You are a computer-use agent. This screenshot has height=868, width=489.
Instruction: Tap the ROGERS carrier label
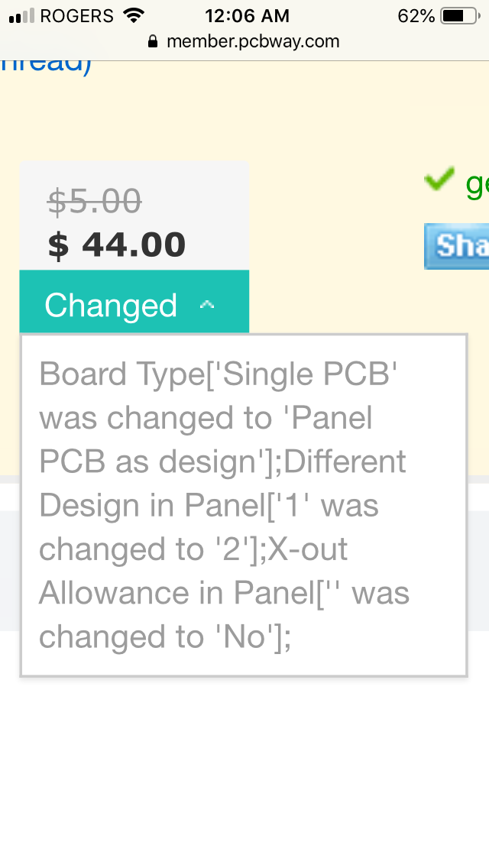77,16
